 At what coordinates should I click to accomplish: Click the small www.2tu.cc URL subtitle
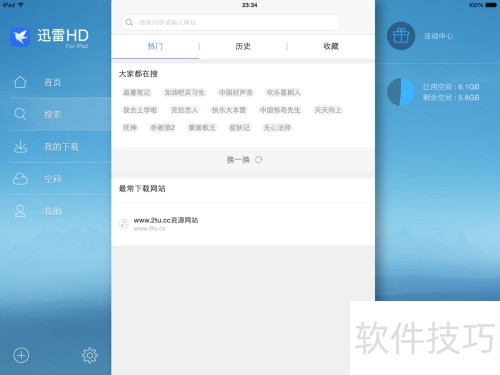(150, 228)
